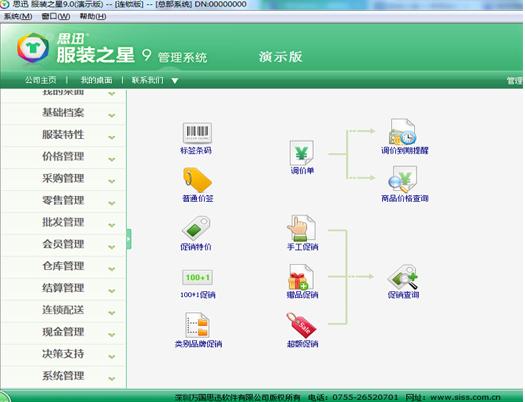Expand the 结算管理 sidebar section

[x=63, y=288]
